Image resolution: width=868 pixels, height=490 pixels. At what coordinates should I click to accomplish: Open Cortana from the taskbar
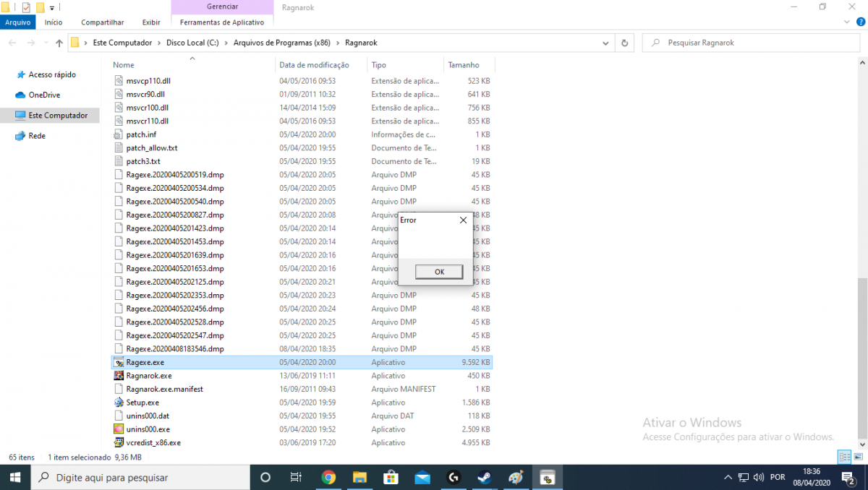265,477
